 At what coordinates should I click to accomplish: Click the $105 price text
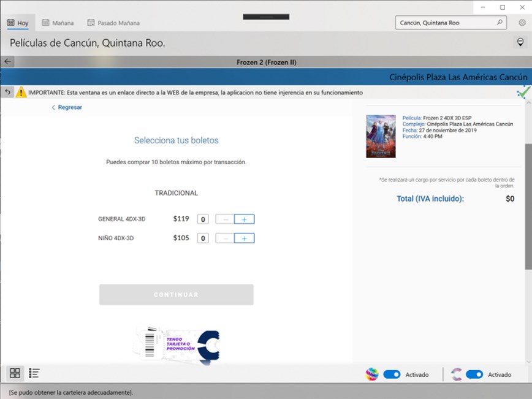point(181,238)
